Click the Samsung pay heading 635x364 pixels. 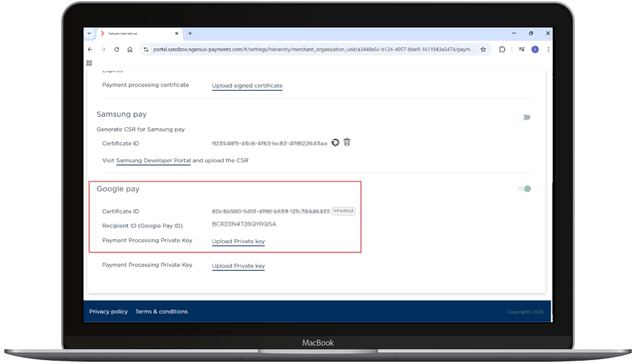click(x=122, y=114)
